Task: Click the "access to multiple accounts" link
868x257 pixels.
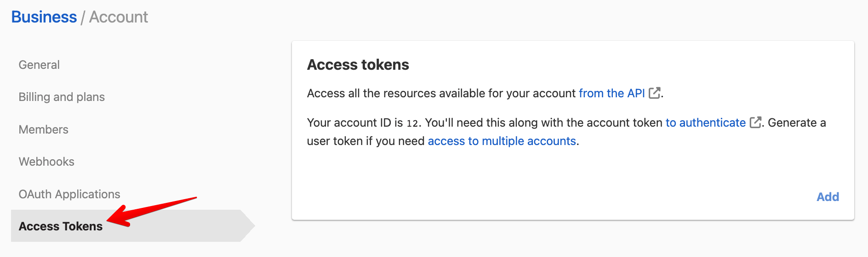Action: point(502,141)
